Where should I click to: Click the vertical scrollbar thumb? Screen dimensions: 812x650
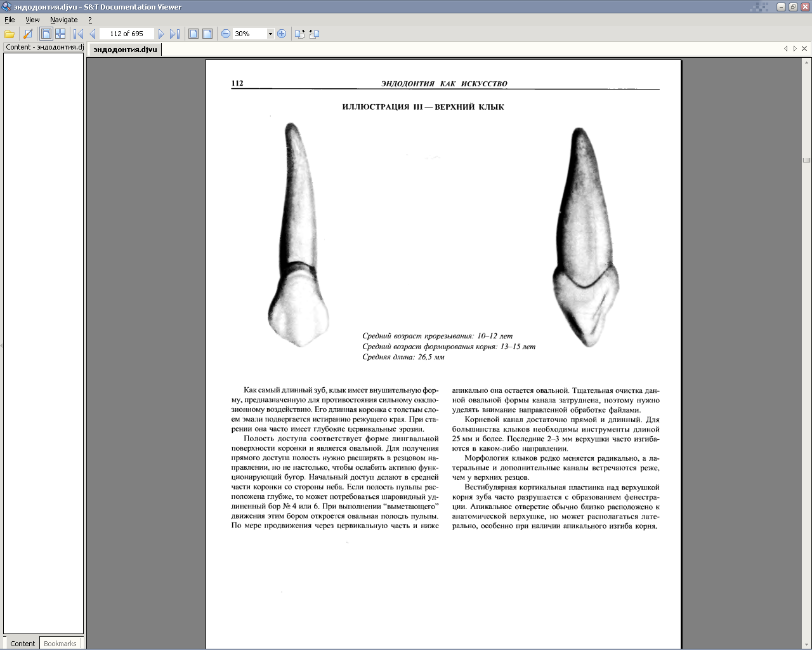click(806, 160)
